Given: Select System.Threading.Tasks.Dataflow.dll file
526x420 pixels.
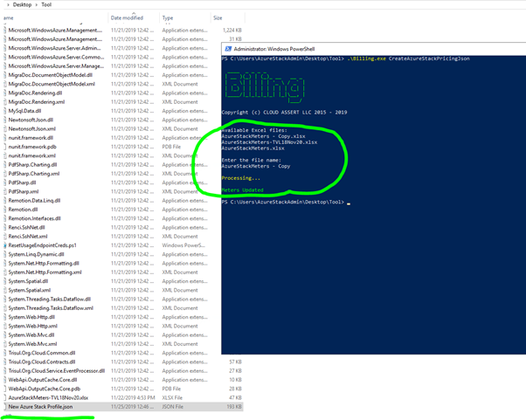Looking at the screenshot, I should coord(50,299).
